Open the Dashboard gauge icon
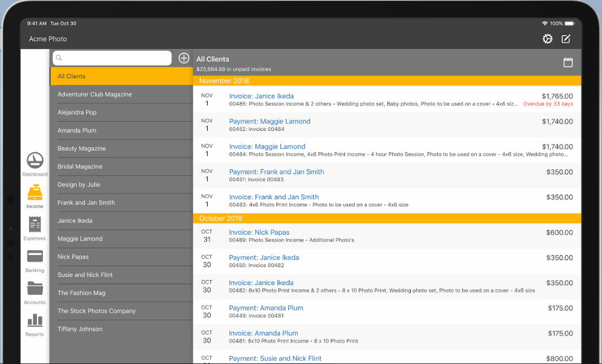The width and height of the screenshot is (602, 364). click(x=34, y=161)
